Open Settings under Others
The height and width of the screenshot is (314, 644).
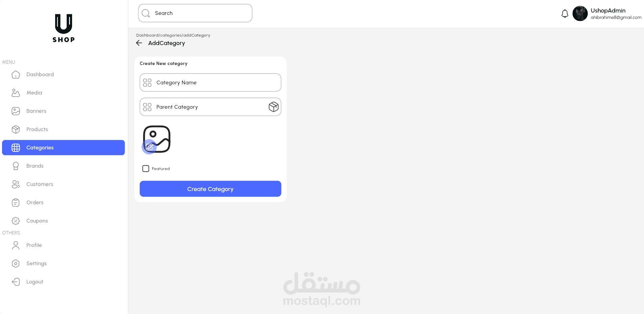(x=37, y=264)
